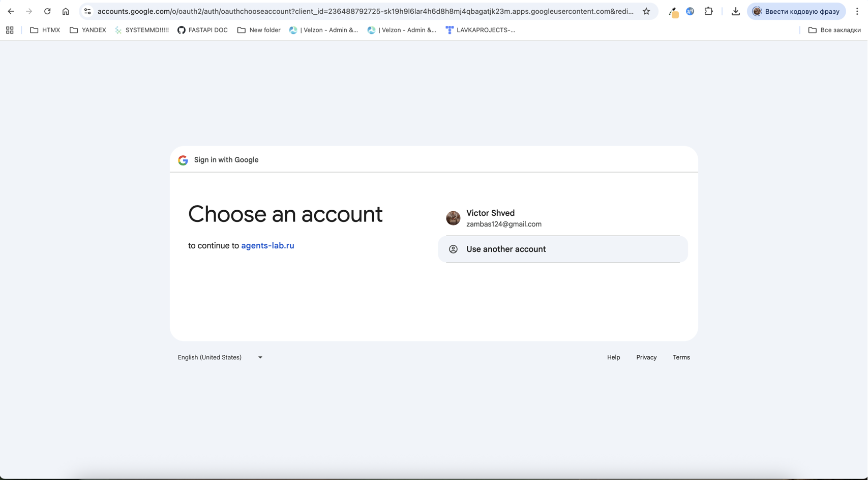This screenshot has width=868, height=480.
Task: Open the HTMX bookmarks folder
Action: click(x=45, y=30)
